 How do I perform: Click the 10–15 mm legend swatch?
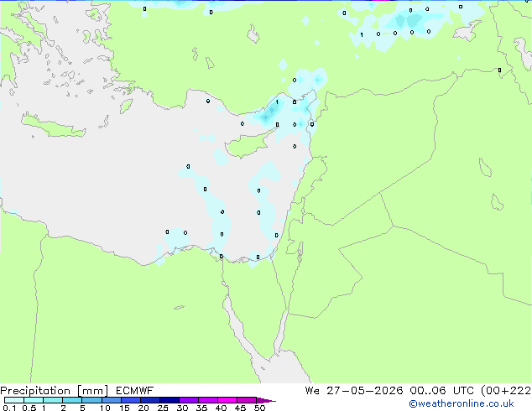pyautogui.click(x=111, y=400)
